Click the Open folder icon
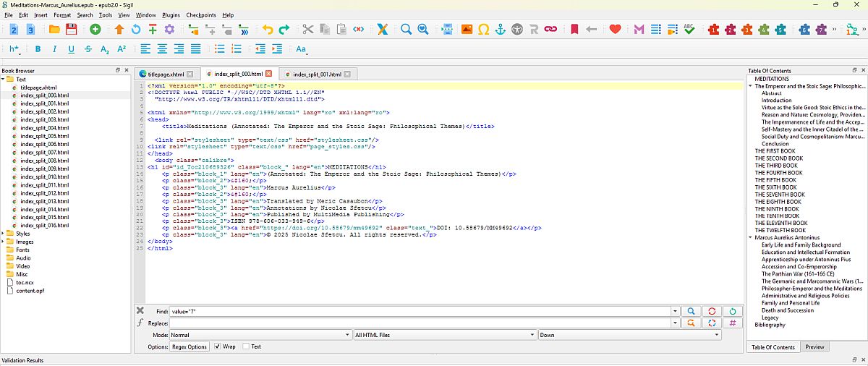The image size is (868, 366). (54, 30)
